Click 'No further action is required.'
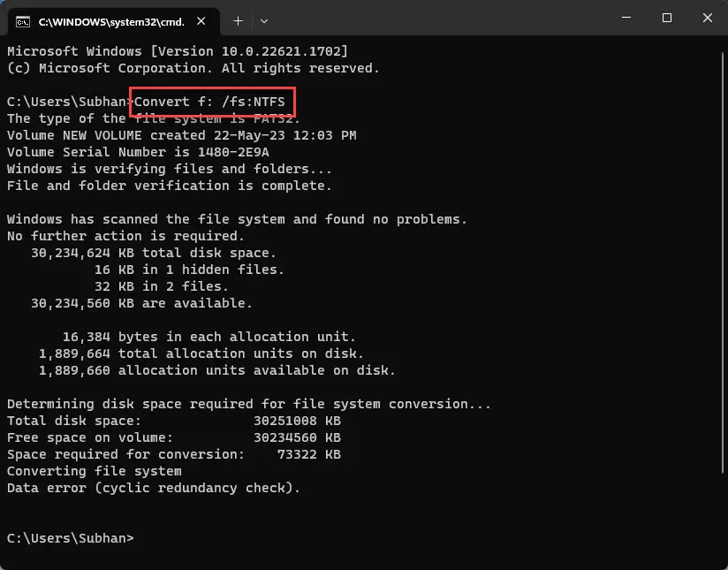The image size is (728, 570). pyautogui.click(x=125, y=236)
